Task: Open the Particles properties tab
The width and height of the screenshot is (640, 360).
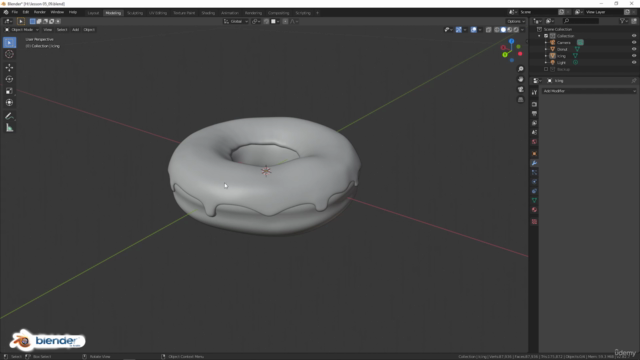Action: tap(534, 173)
